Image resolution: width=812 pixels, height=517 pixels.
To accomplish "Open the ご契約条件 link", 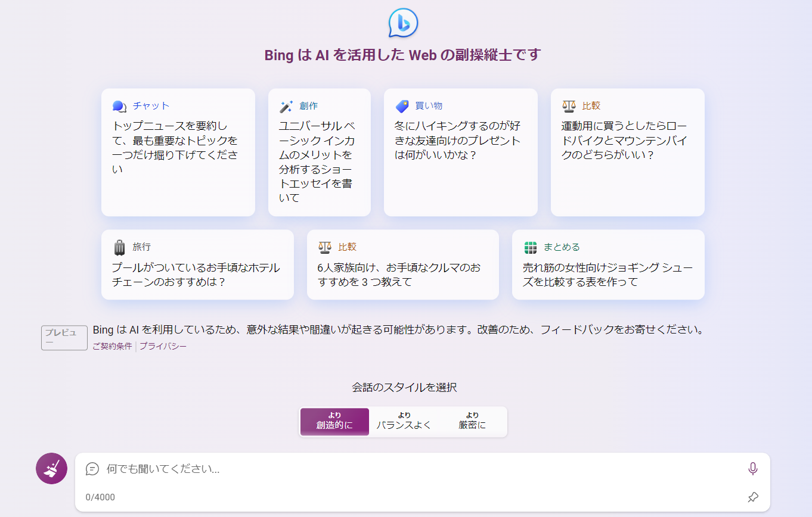I will click(112, 346).
